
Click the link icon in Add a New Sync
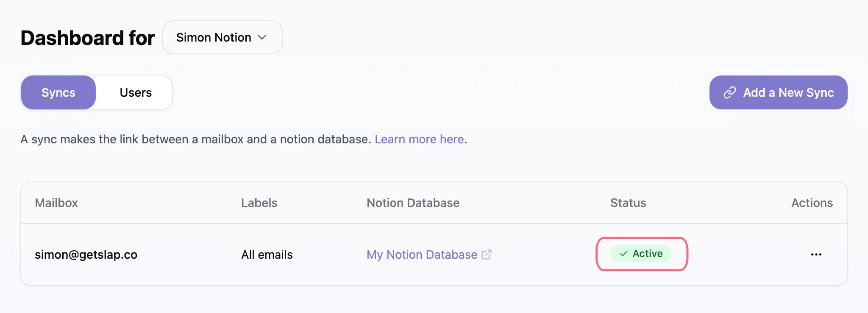click(x=729, y=92)
